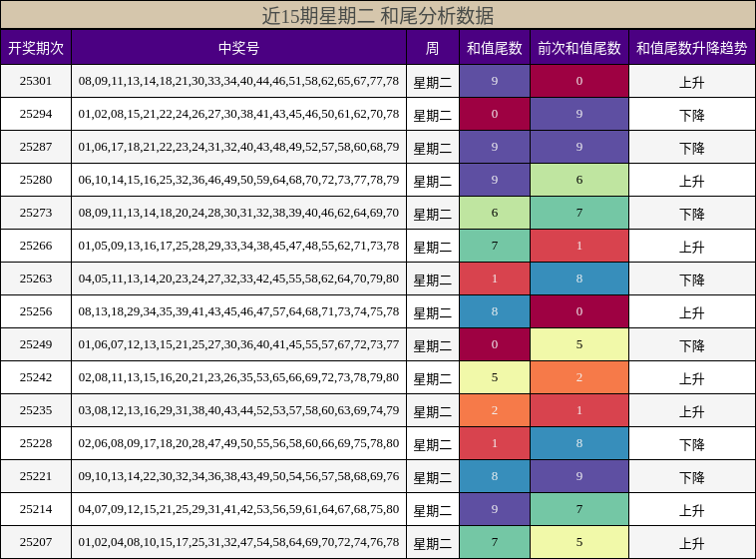Click 和值尾数 cell 2 in row 25235

495,410
